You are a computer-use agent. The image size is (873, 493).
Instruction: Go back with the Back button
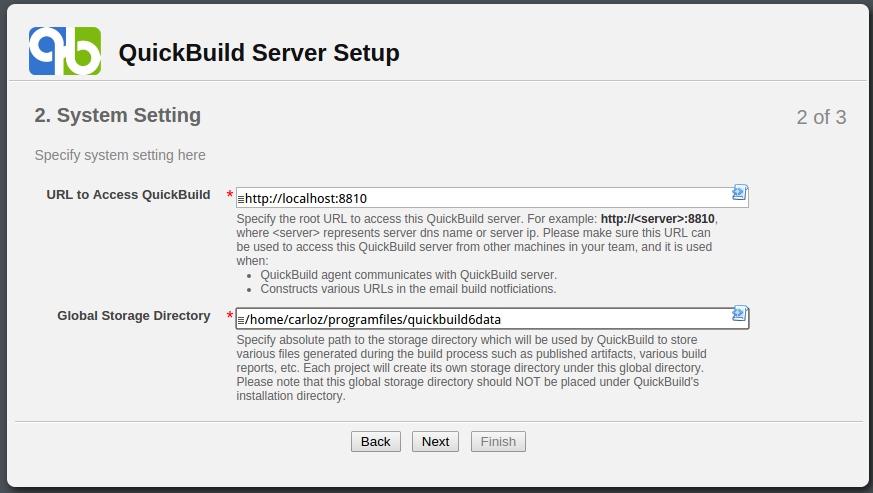pos(376,442)
